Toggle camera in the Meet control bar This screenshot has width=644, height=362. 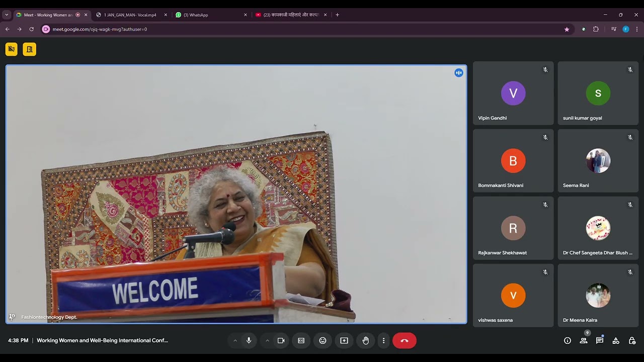[x=281, y=340]
